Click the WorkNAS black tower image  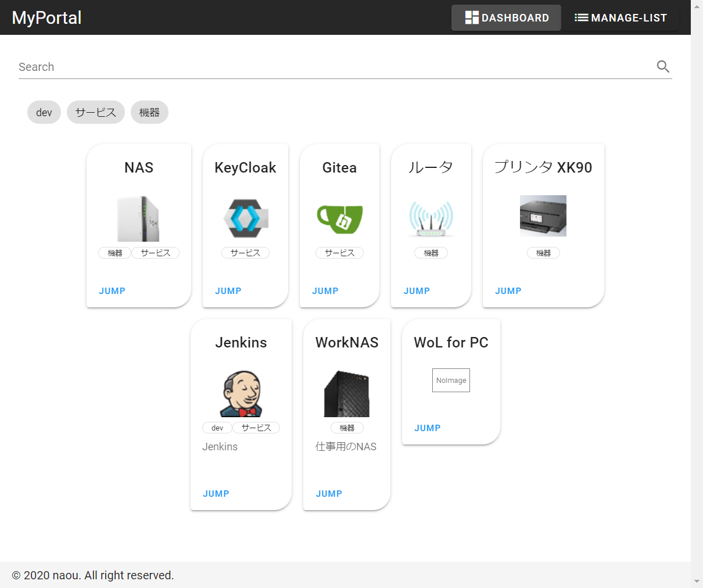pyautogui.click(x=346, y=393)
